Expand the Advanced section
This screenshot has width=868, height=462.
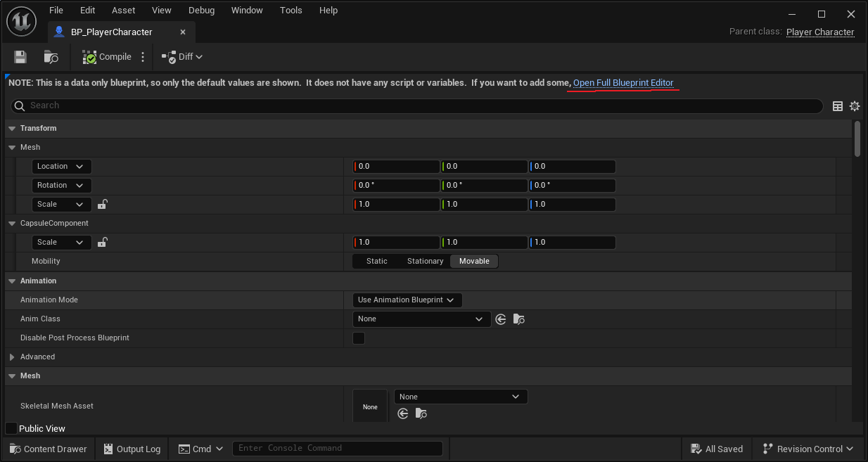point(12,357)
